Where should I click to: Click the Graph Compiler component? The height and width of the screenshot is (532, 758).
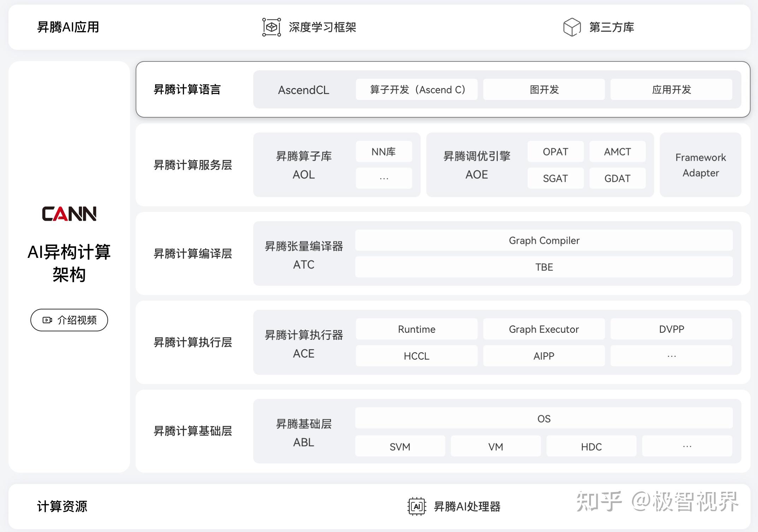coord(544,241)
